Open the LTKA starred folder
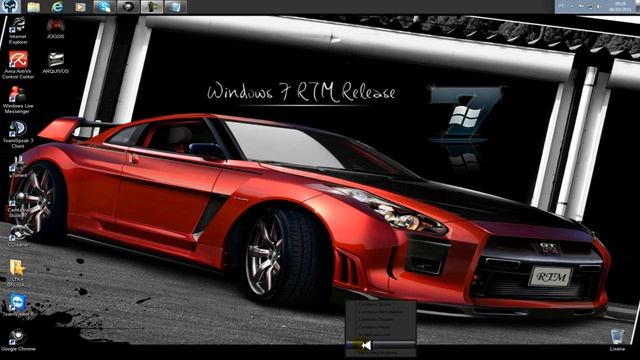640x360 pixels. click(18, 273)
